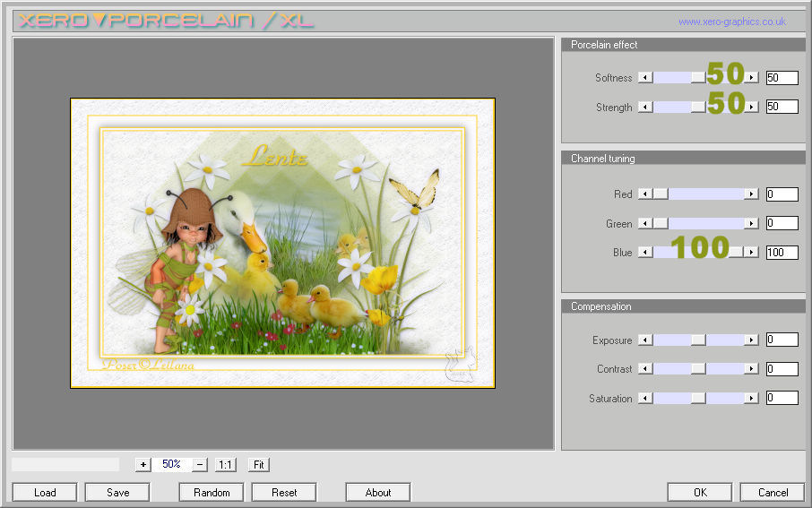Click the Saturation value field
812x508 pixels.
[x=782, y=398]
